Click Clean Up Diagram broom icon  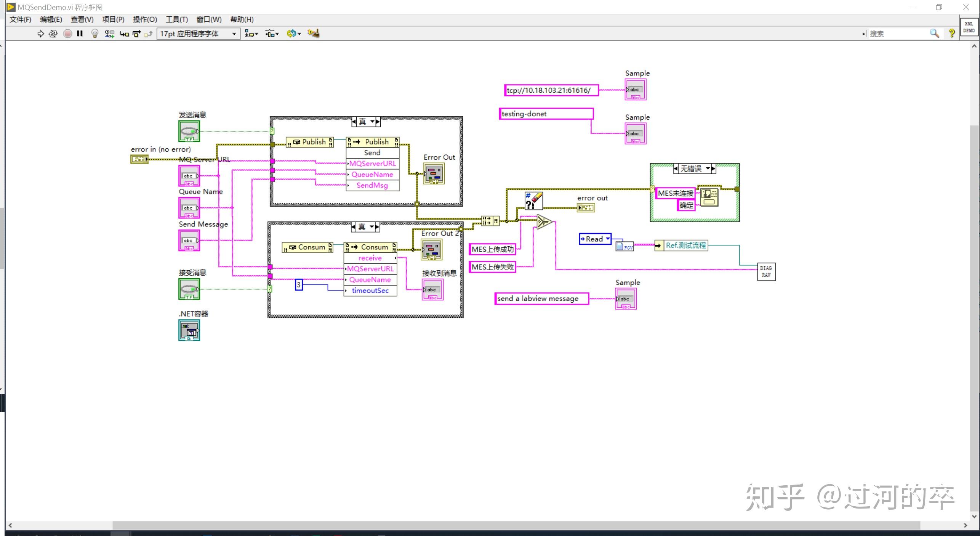point(313,34)
